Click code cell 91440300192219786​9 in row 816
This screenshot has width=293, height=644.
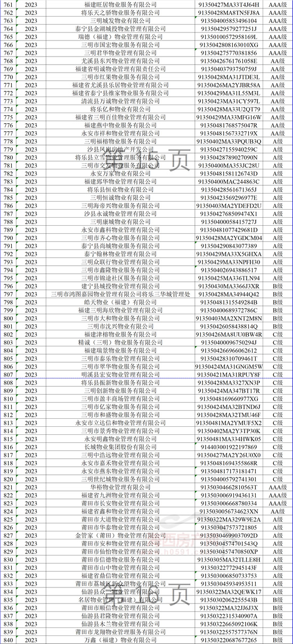[x=230, y=447]
